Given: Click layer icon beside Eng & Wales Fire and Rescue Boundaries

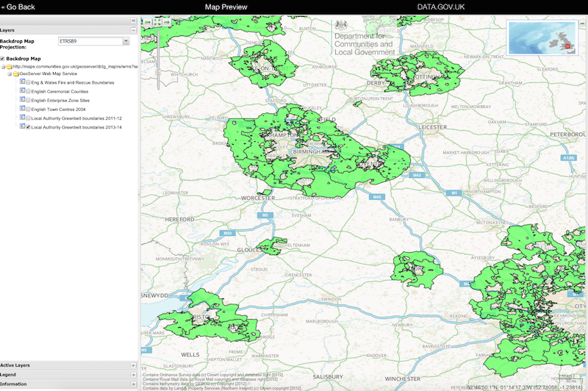Looking at the screenshot, I should 23,82.
